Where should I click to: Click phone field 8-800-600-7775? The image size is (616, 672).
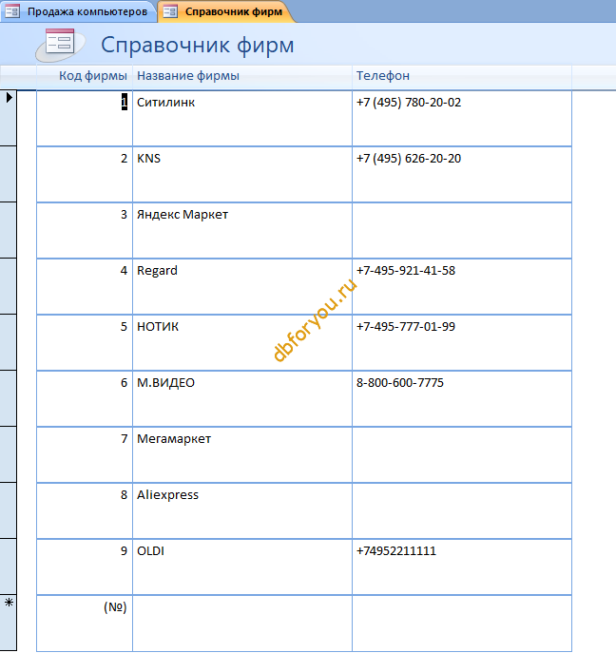(x=462, y=399)
